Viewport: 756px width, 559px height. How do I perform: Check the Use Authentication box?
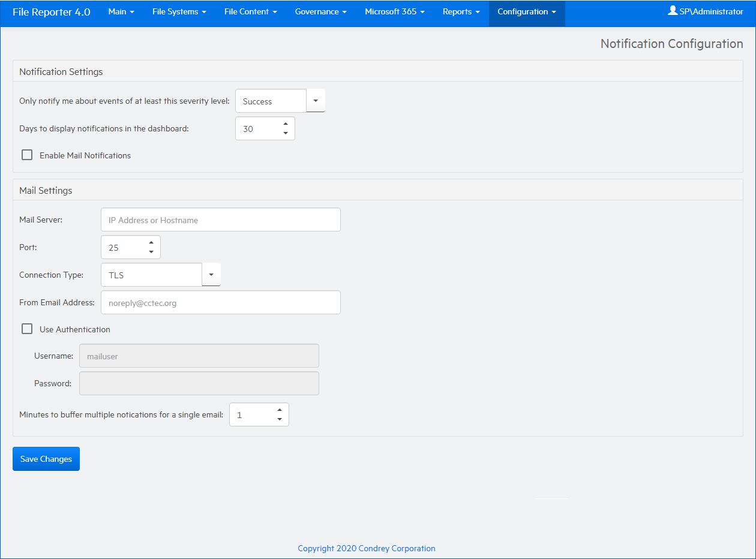pos(27,329)
